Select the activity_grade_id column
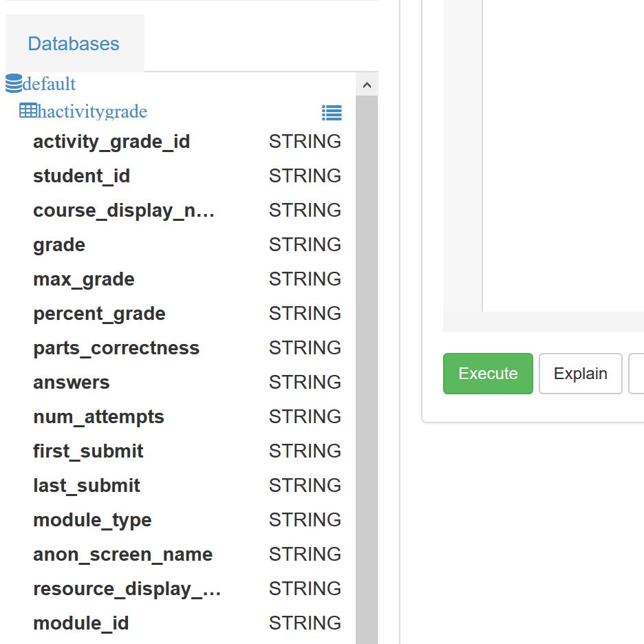The height and width of the screenshot is (644, 644). 111,141
